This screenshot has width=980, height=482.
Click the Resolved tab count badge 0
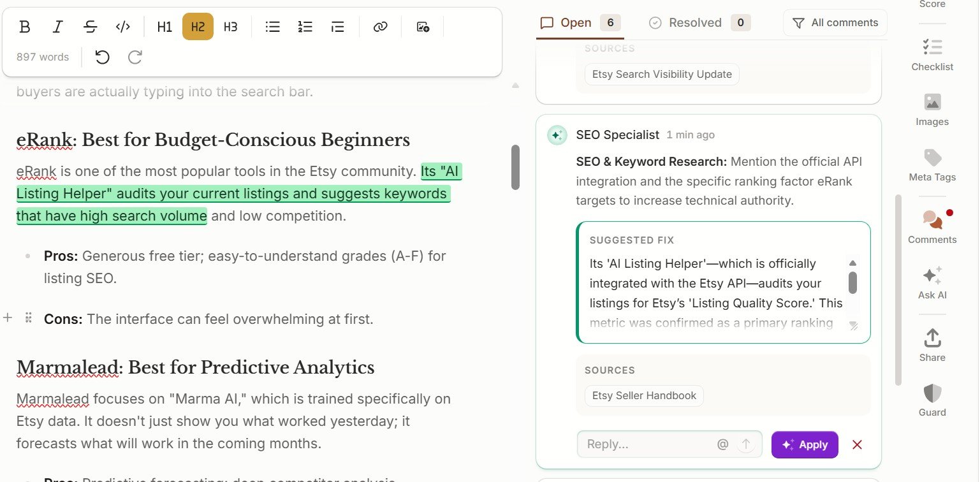coord(740,23)
